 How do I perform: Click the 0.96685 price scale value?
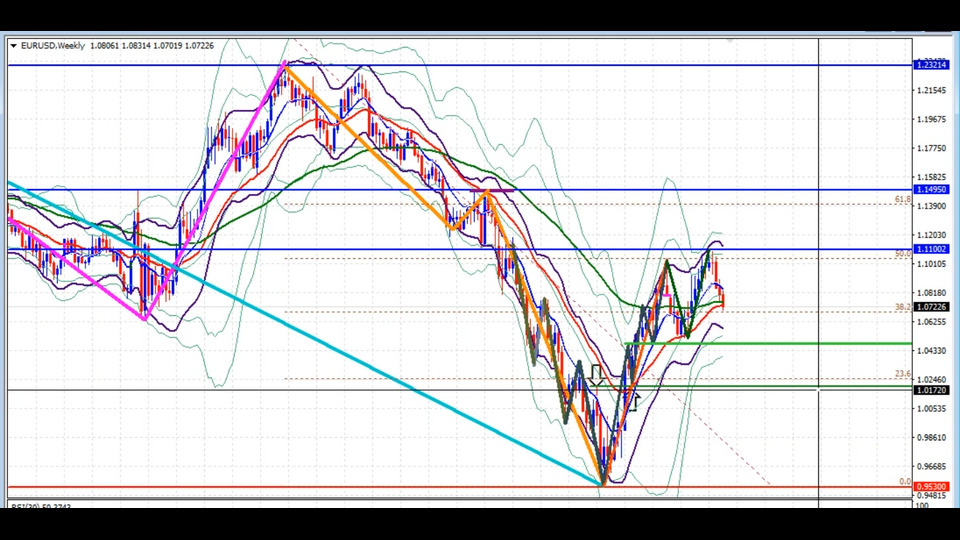pyautogui.click(x=931, y=467)
